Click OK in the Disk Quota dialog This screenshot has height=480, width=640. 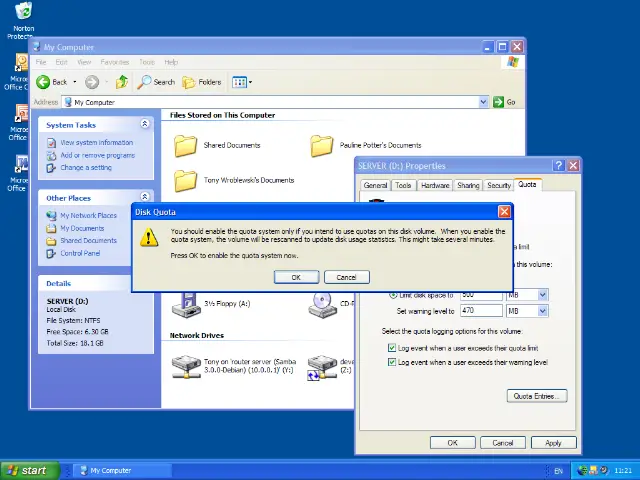point(296,277)
